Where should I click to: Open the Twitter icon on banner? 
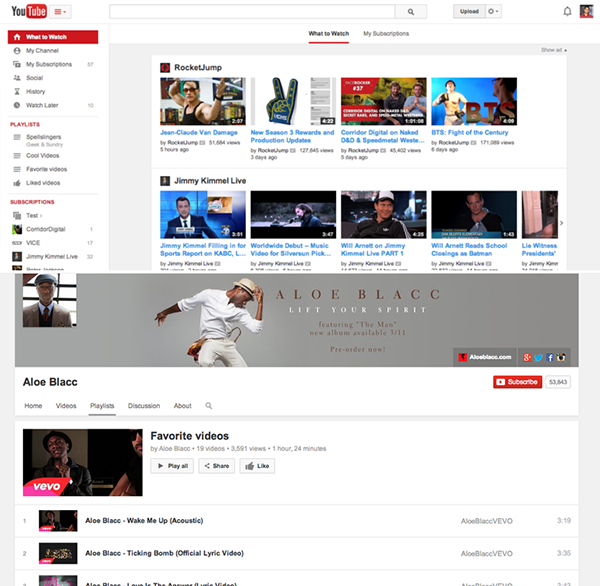click(538, 357)
